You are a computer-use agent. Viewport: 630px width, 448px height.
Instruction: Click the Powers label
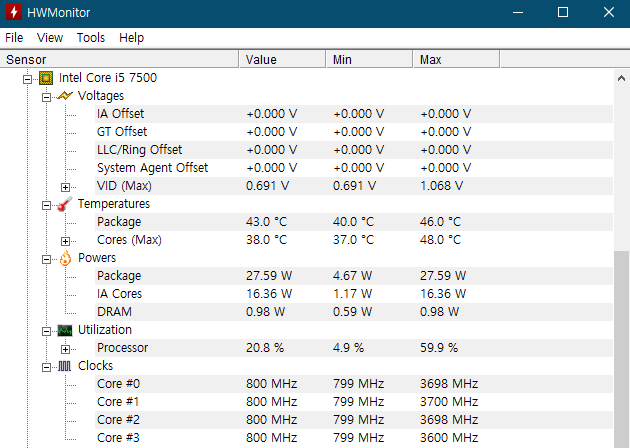pyautogui.click(x=97, y=258)
